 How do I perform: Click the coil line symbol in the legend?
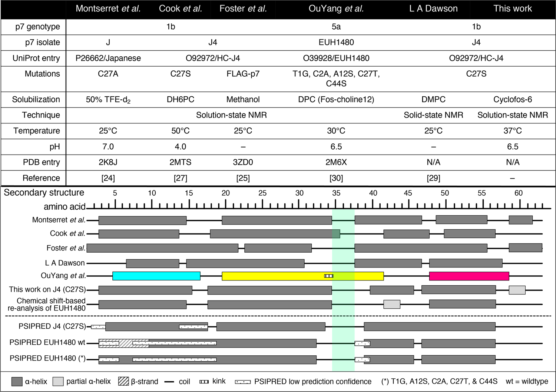tap(169, 382)
